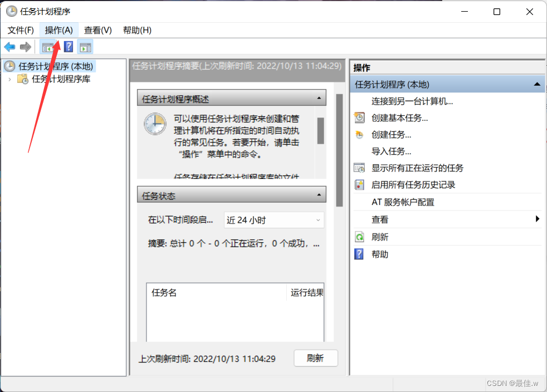This screenshot has height=392, width=547.
Task: Click 连接到另一台计算机... action
Action: [412, 101]
